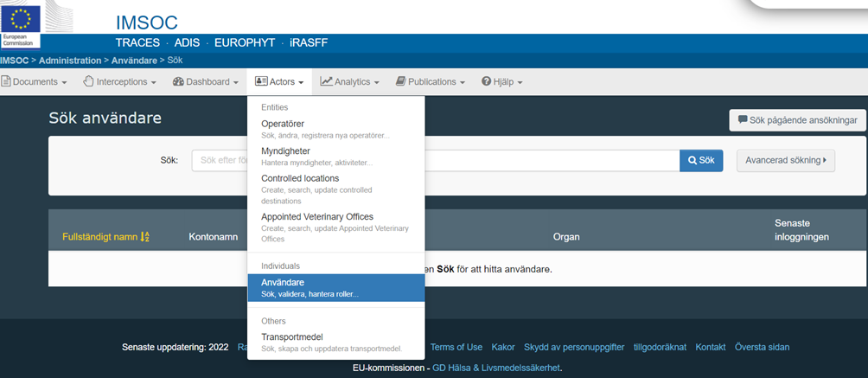Open the Kontakt footer link
Screen dimensions: 868x378
[x=711, y=347]
